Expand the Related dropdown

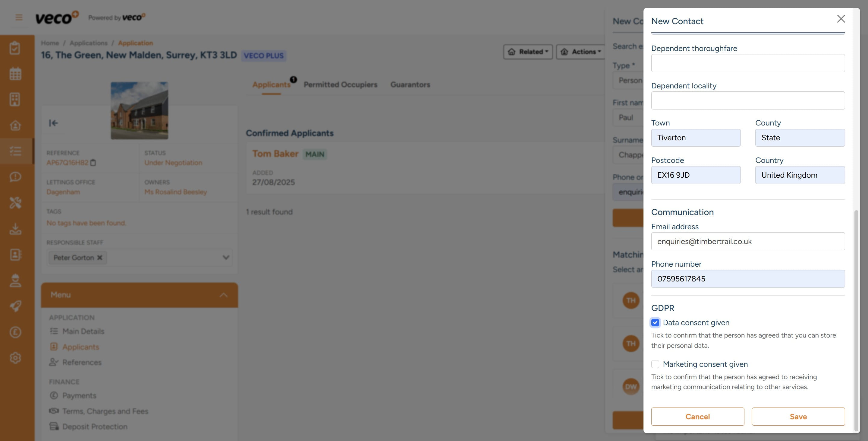point(528,52)
